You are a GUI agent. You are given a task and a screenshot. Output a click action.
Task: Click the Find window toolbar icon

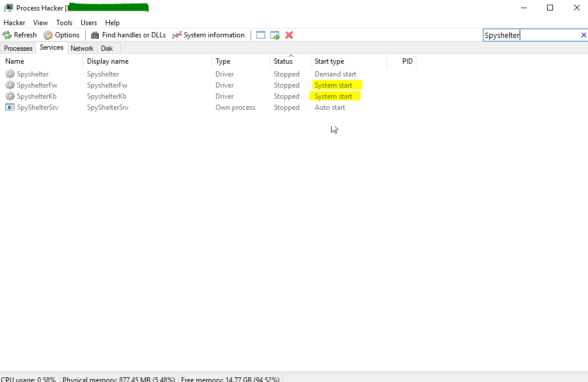[x=260, y=35]
